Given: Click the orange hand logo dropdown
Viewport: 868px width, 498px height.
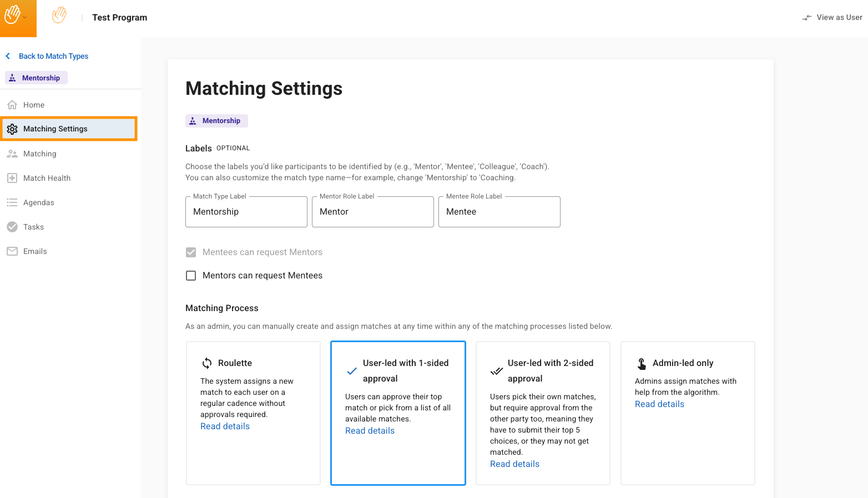Looking at the screenshot, I should click(x=17, y=17).
